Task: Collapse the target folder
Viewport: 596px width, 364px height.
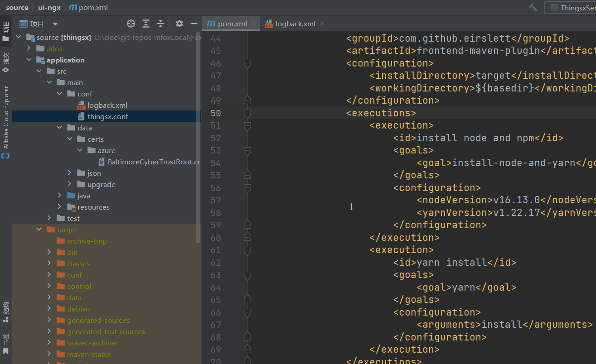Action: click(39, 230)
